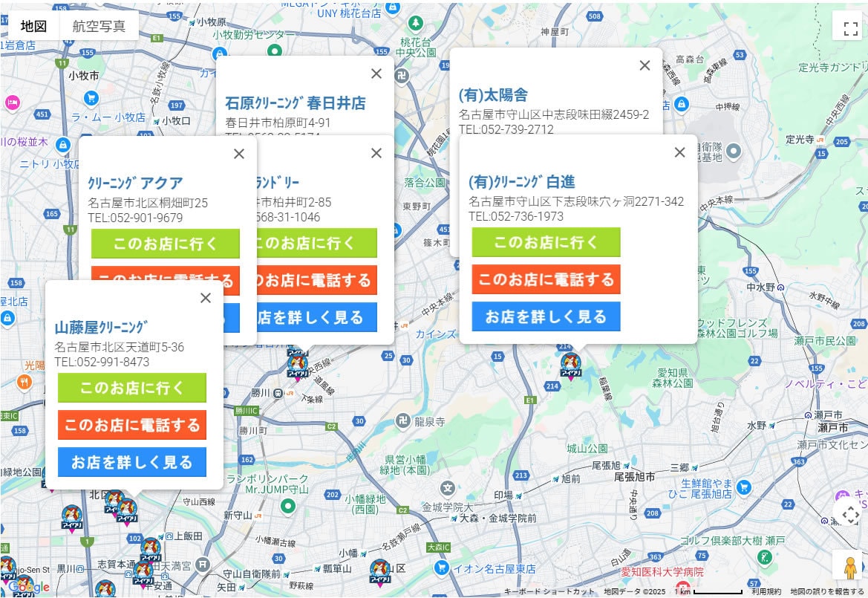Close the (有)太陽舎 info window
The image size is (868, 598).
pos(645,65)
